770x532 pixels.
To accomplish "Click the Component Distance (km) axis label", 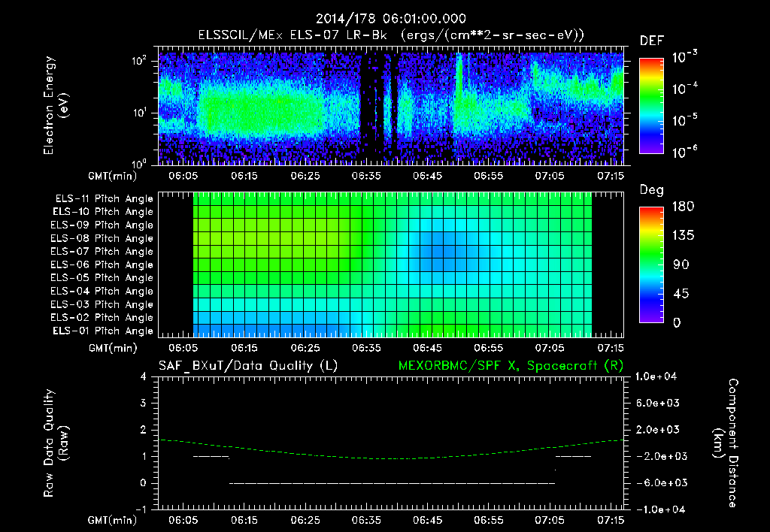I will click(x=726, y=443).
